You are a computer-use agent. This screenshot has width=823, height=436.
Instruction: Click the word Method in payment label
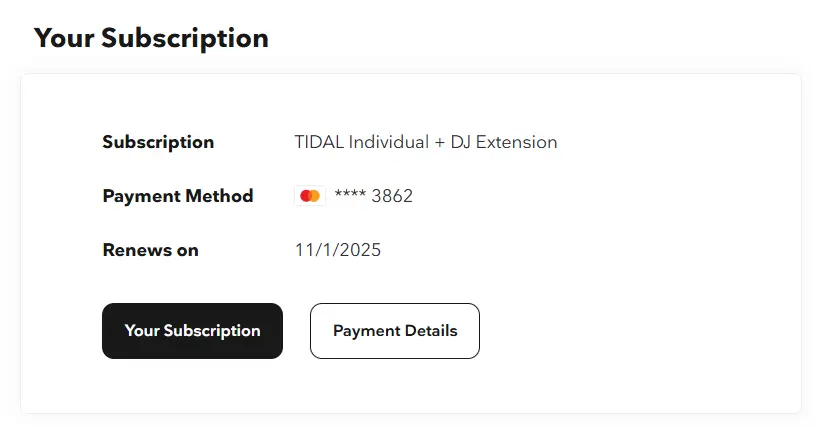[x=219, y=196]
